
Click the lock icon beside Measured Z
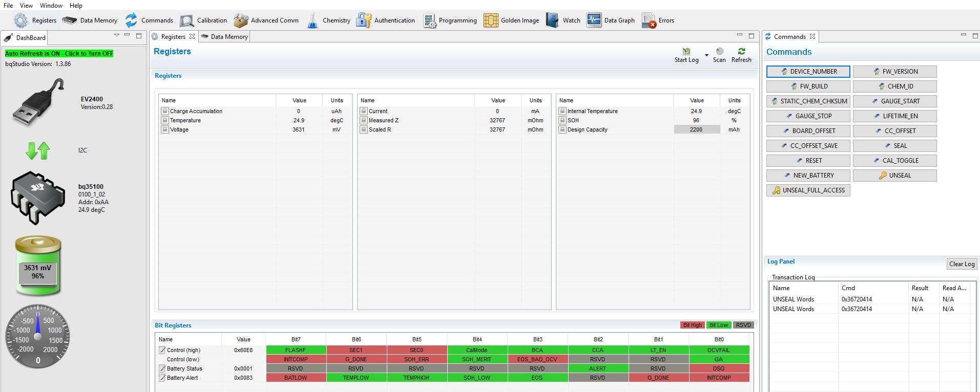click(x=364, y=120)
